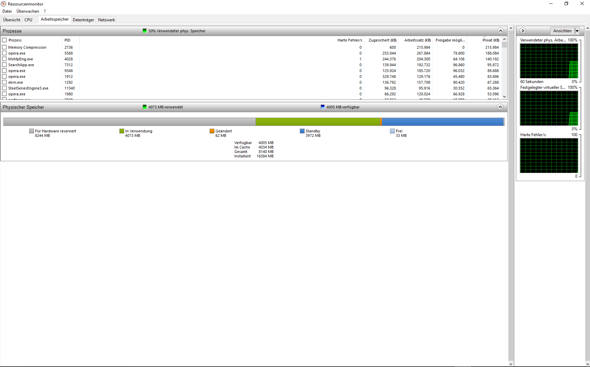The image size is (590, 367).
Task: Click the Ressourcenmonitor title bar icon
Action: coord(4,4)
